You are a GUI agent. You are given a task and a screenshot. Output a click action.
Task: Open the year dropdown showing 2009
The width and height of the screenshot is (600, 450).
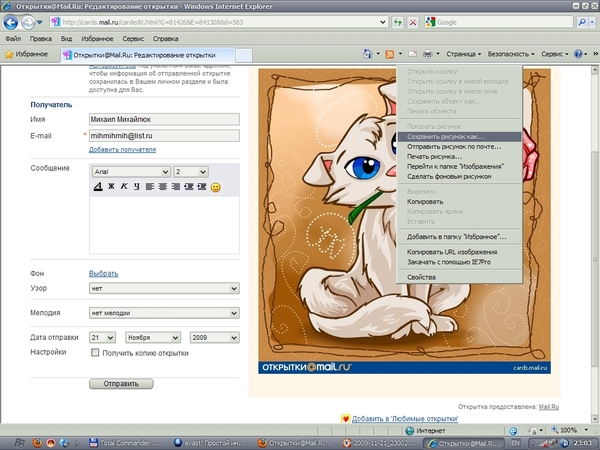214,338
